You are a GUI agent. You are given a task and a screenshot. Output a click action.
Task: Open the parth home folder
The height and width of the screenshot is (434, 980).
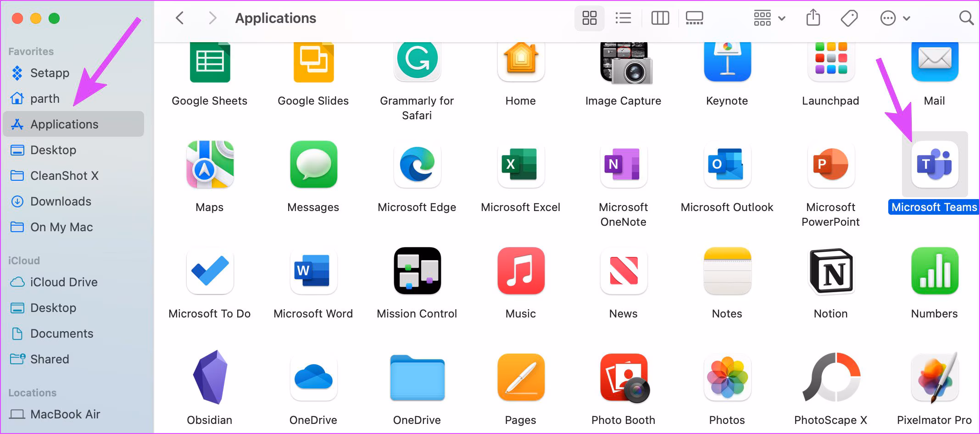point(73,99)
